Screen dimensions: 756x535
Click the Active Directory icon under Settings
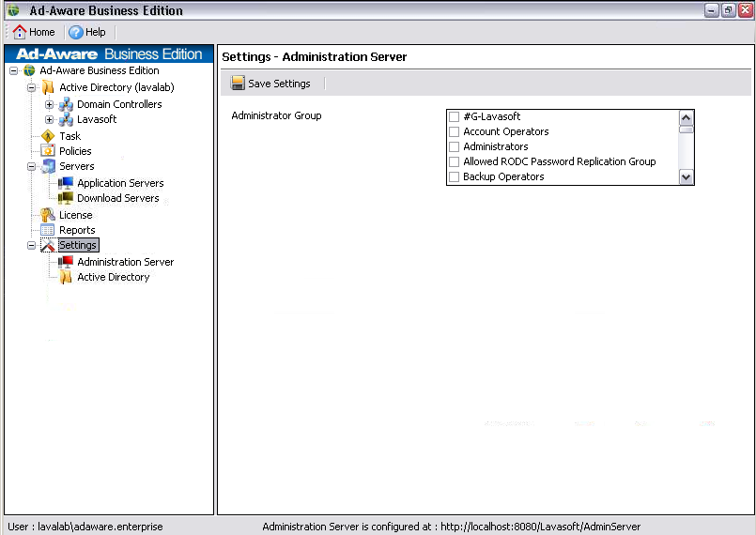[x=66, y=277]
